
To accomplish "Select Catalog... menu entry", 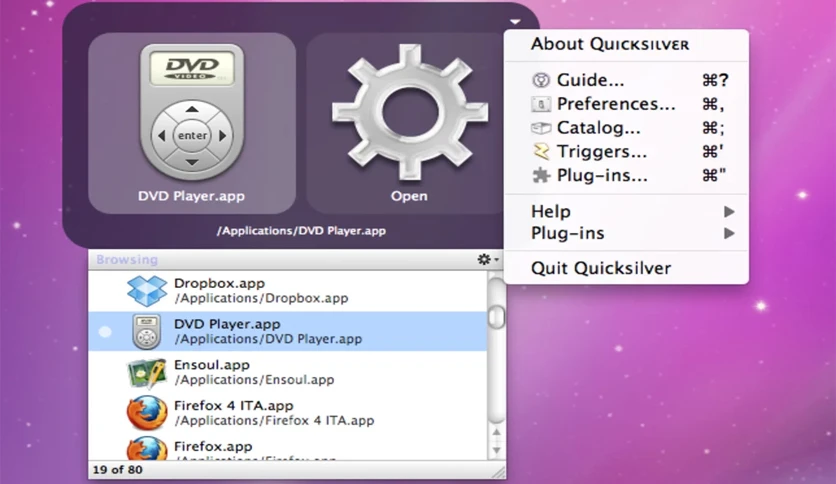I will pos(626,128).
